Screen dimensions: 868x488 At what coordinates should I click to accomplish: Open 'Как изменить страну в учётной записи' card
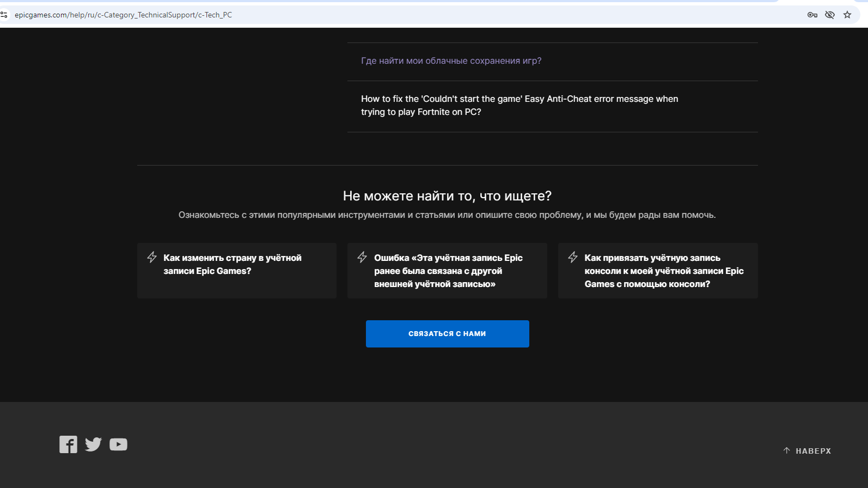pos(237,271)
